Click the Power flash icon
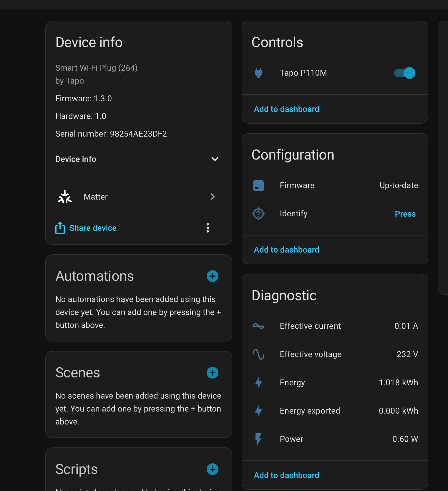This screenshot has width=448, height=491. point(258,439)
